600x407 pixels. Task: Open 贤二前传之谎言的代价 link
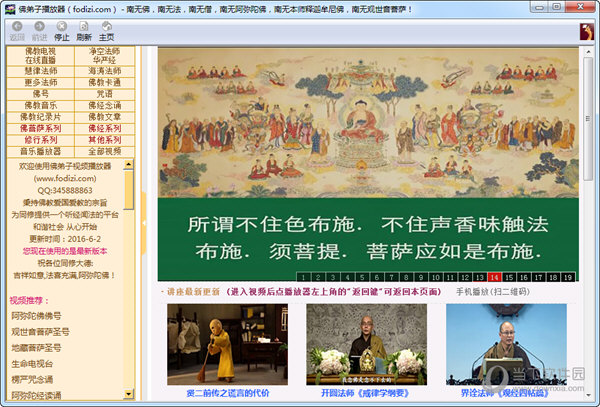(228, 393)
